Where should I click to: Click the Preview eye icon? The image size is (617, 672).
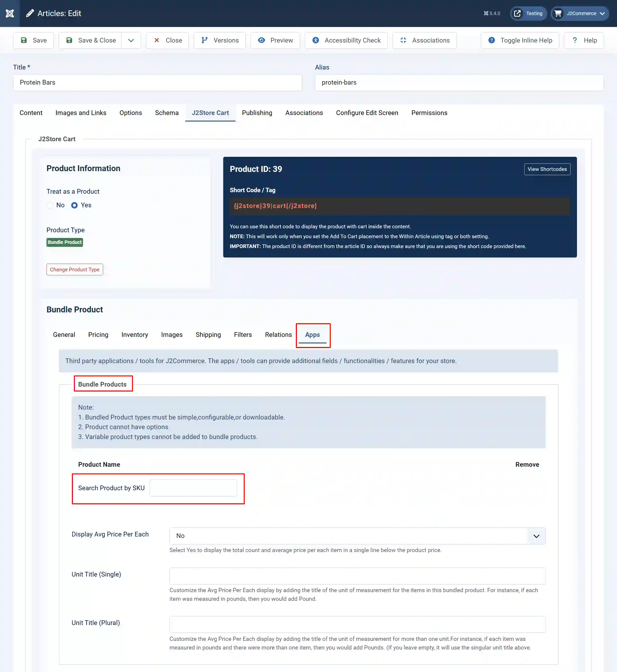[x=262, y=40]
